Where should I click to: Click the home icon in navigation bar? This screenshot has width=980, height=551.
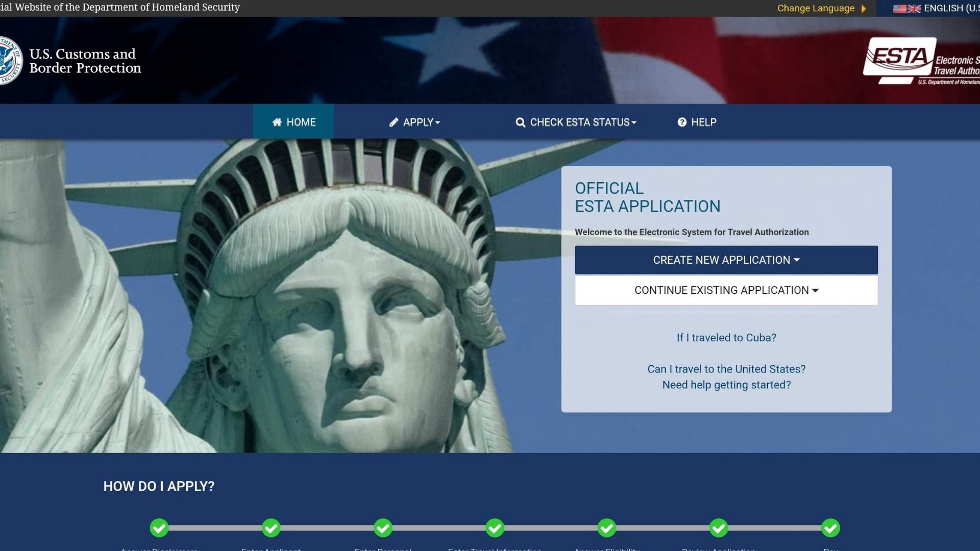click(277, 122)
